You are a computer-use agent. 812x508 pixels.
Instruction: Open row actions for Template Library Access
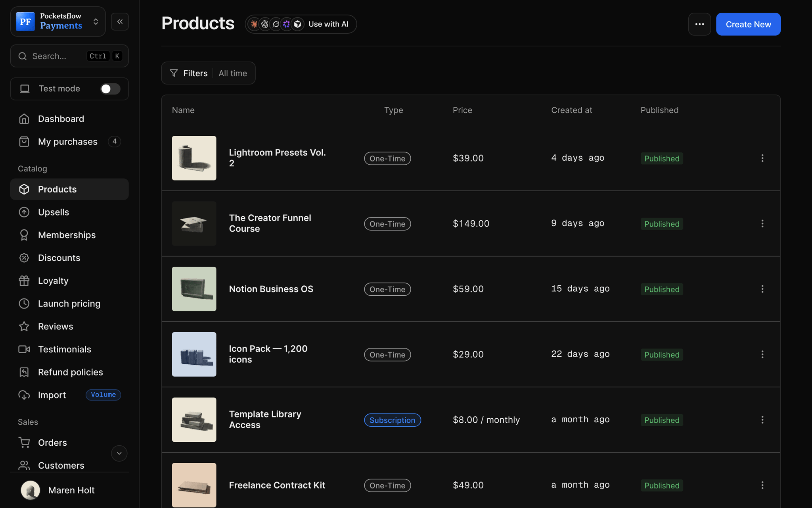pos(762,420)
